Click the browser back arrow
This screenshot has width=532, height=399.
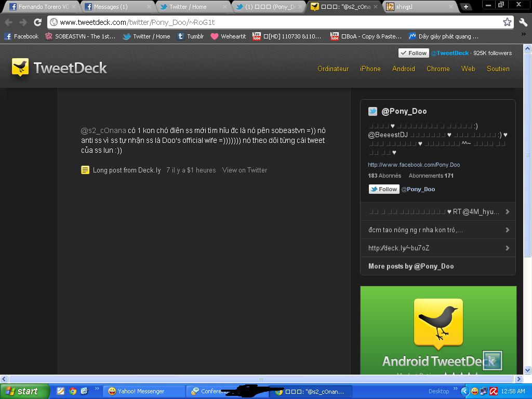point(8,22)
